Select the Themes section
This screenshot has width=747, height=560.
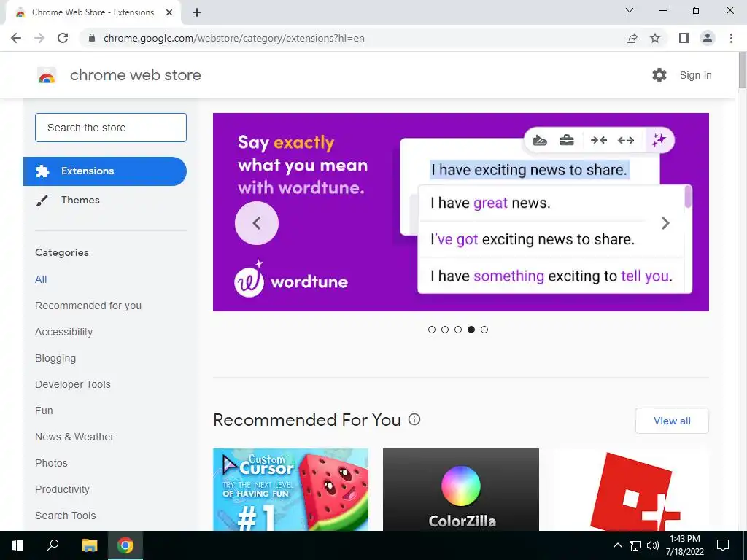tap(80, 200)
